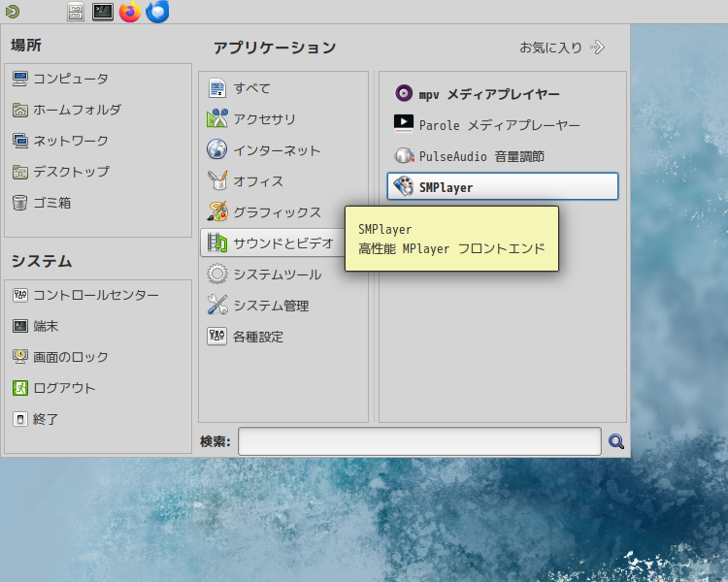Viewport: 728px width, 582px height.
Task: Click the SMPlayer application icon
Action: coord(404,186)
